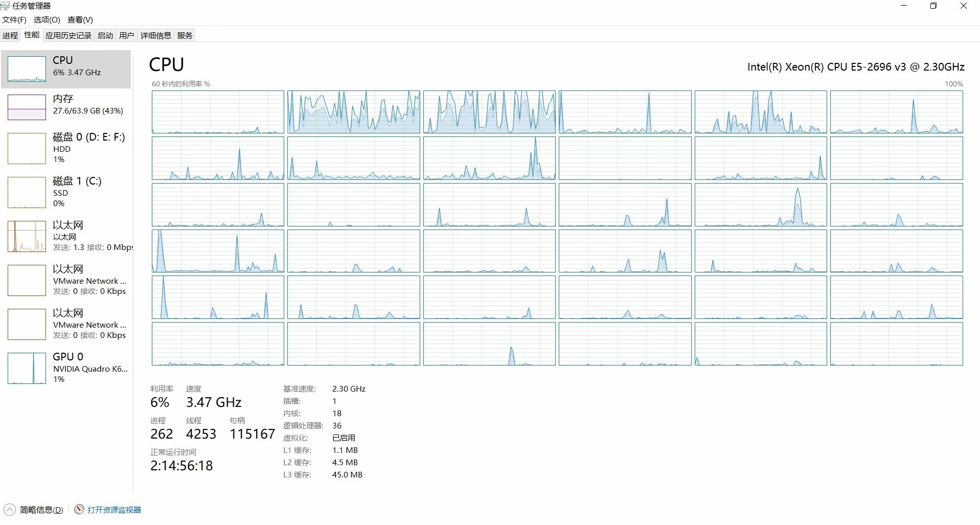
Task: Switch to the 进程 tab
Action: 10,35
